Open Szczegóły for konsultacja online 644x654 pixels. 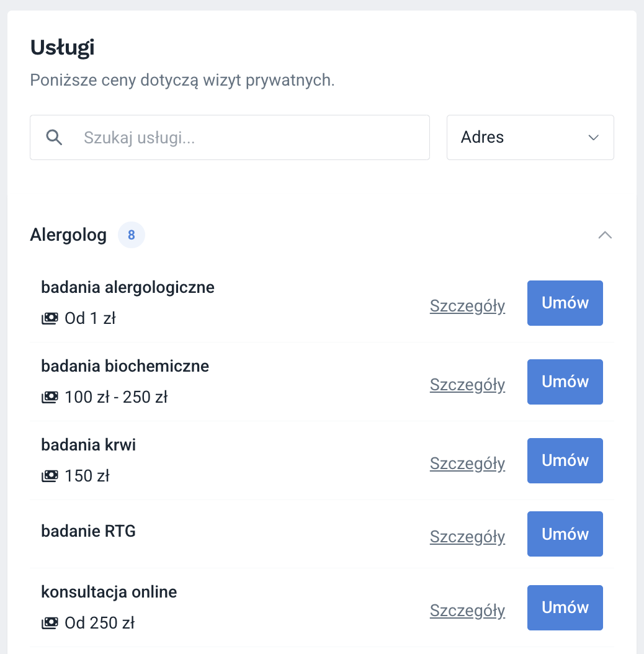point(467,611)
